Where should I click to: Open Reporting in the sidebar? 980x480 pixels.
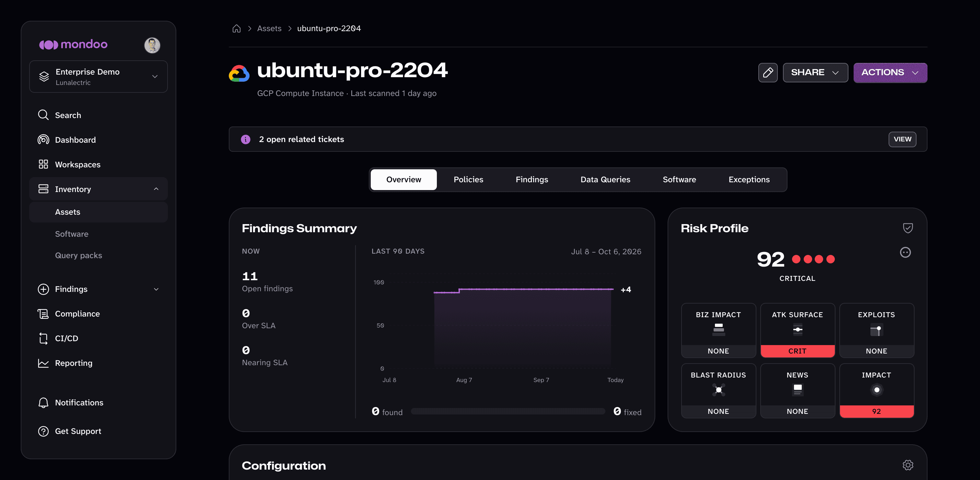coord(99,363)
